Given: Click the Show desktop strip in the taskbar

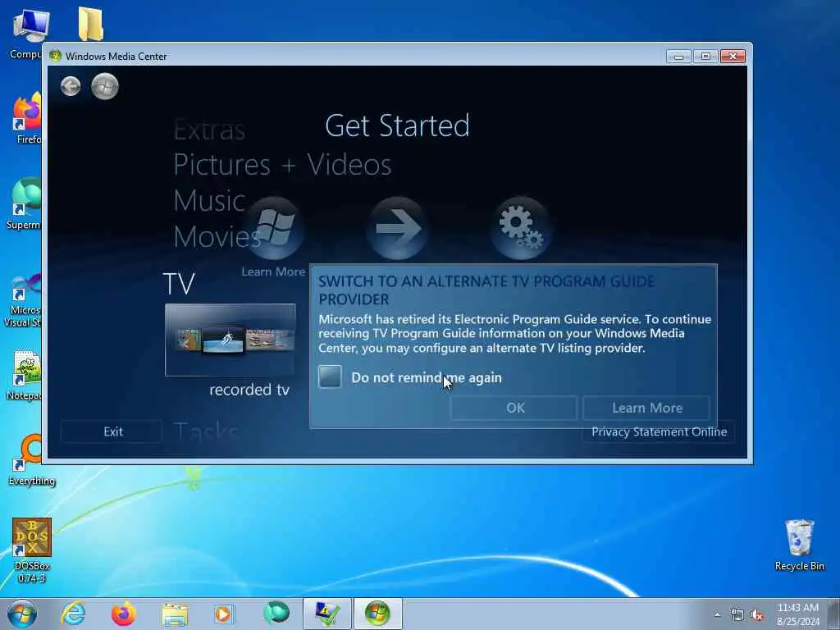Looking at the screenshot, I should click(x=835, y=614).
